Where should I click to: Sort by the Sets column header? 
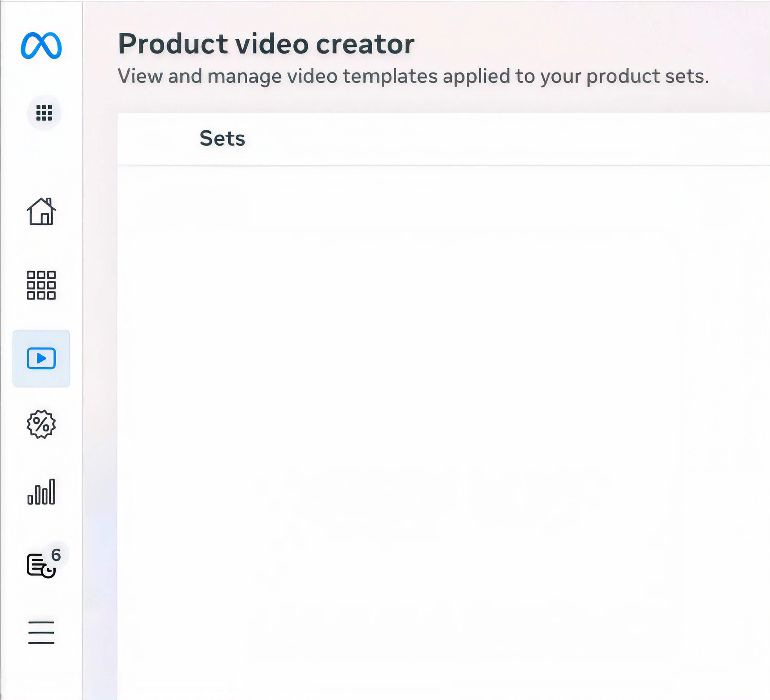(x=222, y=138)
